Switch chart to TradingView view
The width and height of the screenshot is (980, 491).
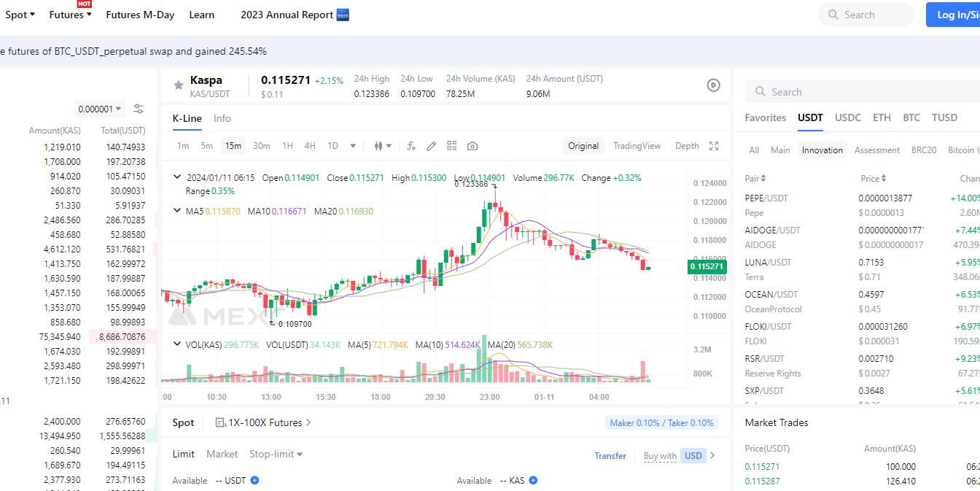pyautogui.click(x=637, y=146)
